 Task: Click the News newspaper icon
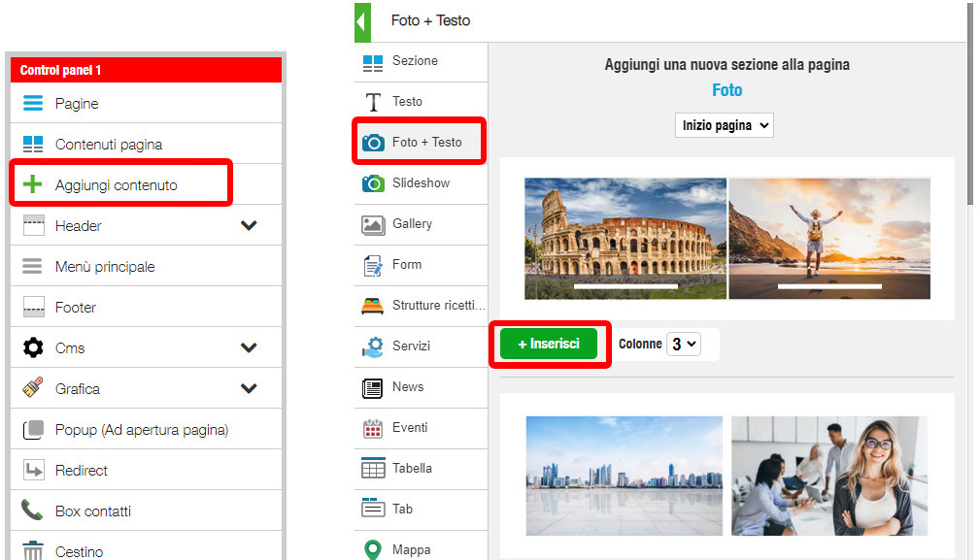pyautogui.click(x=373, y=387)
